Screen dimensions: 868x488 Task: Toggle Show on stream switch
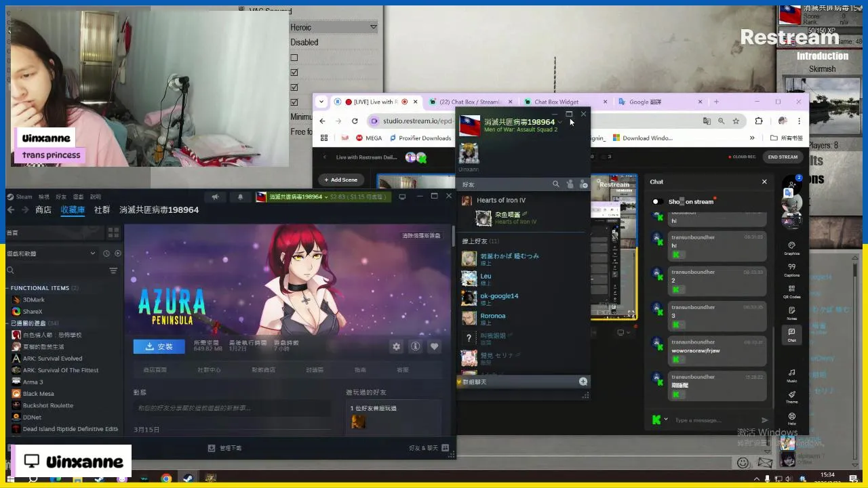[x=656, y=201]
